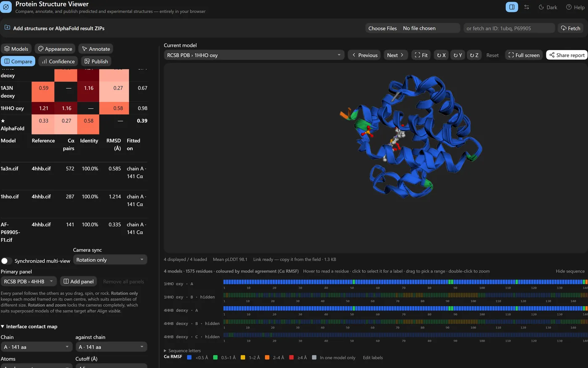588x368 pixels.
Task: Click the fetch ID input field
Action: [x=509, y=28]
